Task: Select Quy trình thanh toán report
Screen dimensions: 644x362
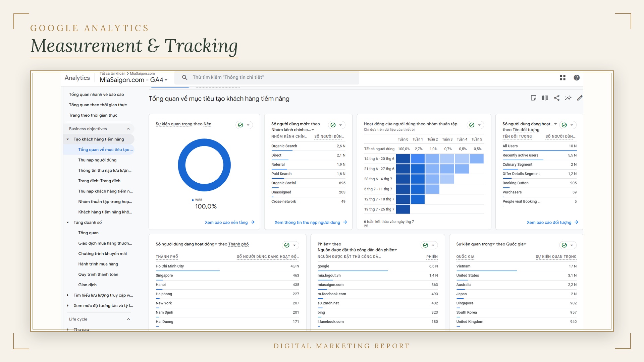Action: coord(98,274)
